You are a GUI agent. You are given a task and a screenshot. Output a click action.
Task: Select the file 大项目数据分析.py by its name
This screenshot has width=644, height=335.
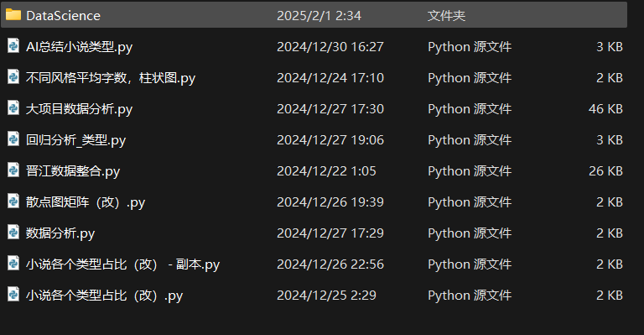click(x=80, y=109)
